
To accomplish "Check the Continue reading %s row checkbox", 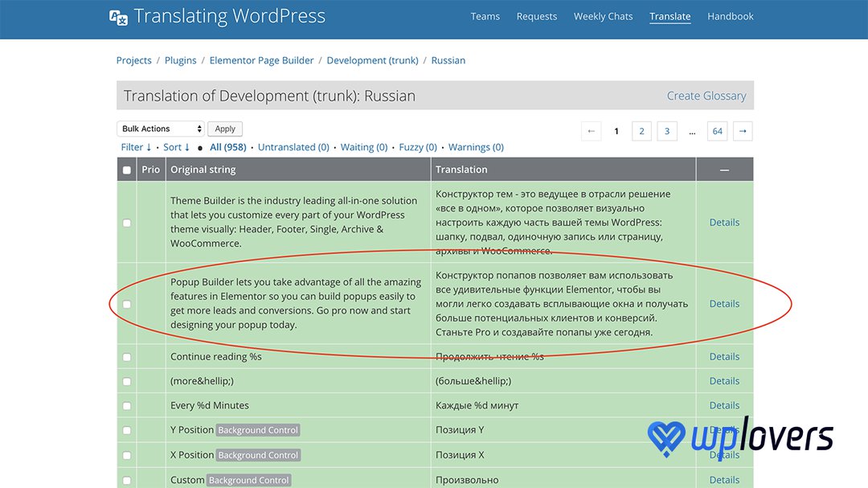I will (x=127, y=357).
